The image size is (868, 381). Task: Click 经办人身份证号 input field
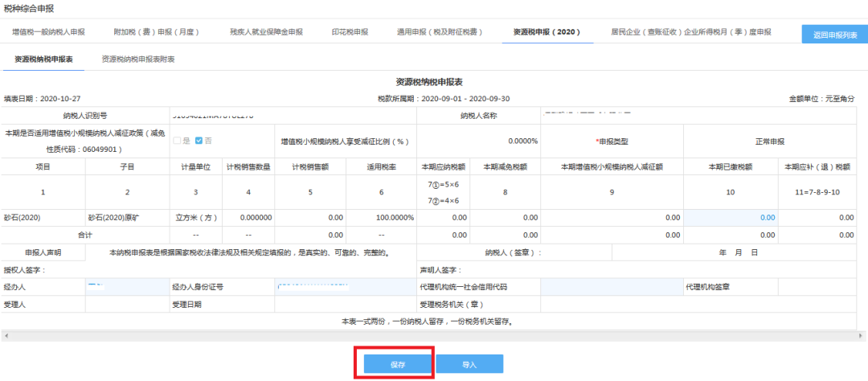(x=346, y=287)
